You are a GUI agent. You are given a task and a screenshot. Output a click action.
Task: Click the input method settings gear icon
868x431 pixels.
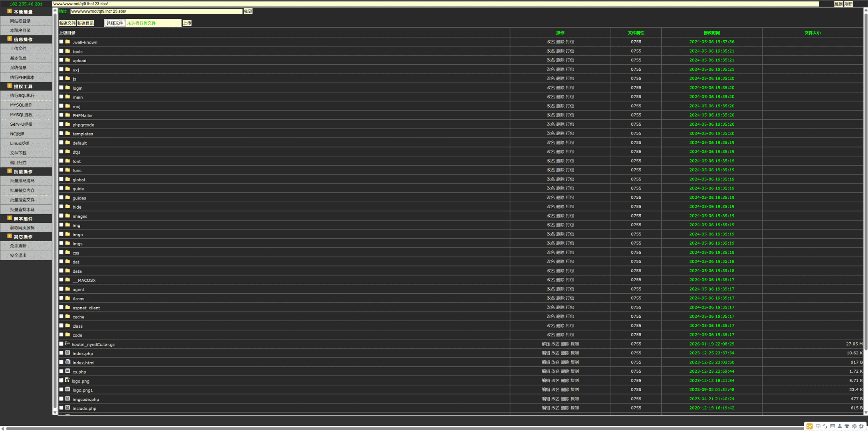coord(861,426)
